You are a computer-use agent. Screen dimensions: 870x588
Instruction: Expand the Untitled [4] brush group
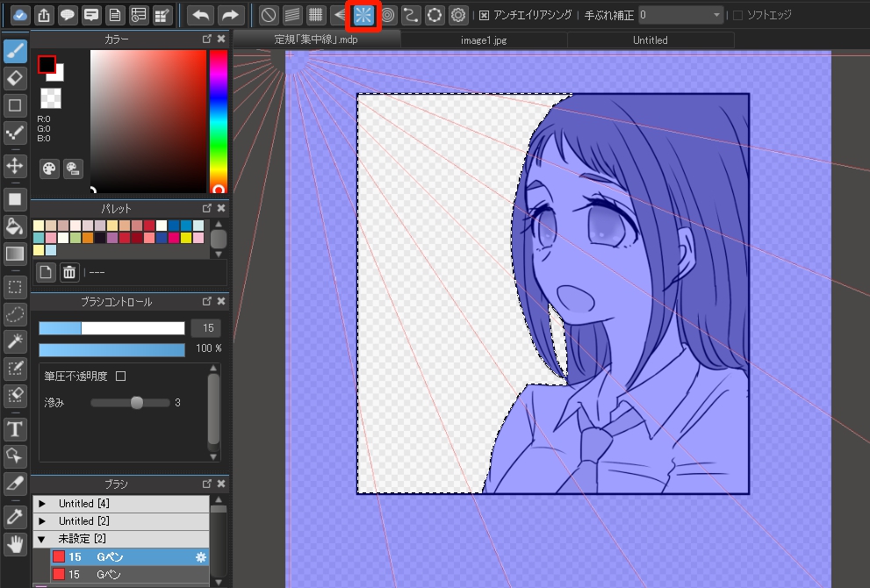(41, 504)
